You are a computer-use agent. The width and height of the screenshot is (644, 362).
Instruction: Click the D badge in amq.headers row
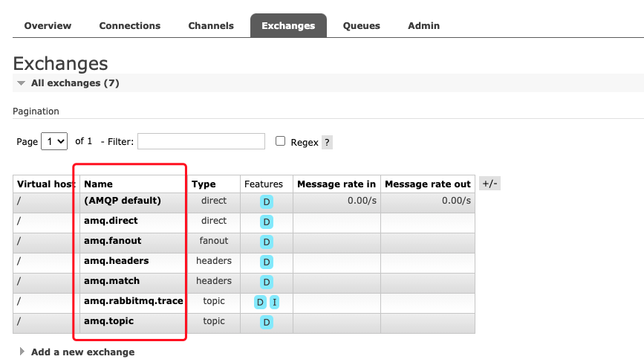267,262
